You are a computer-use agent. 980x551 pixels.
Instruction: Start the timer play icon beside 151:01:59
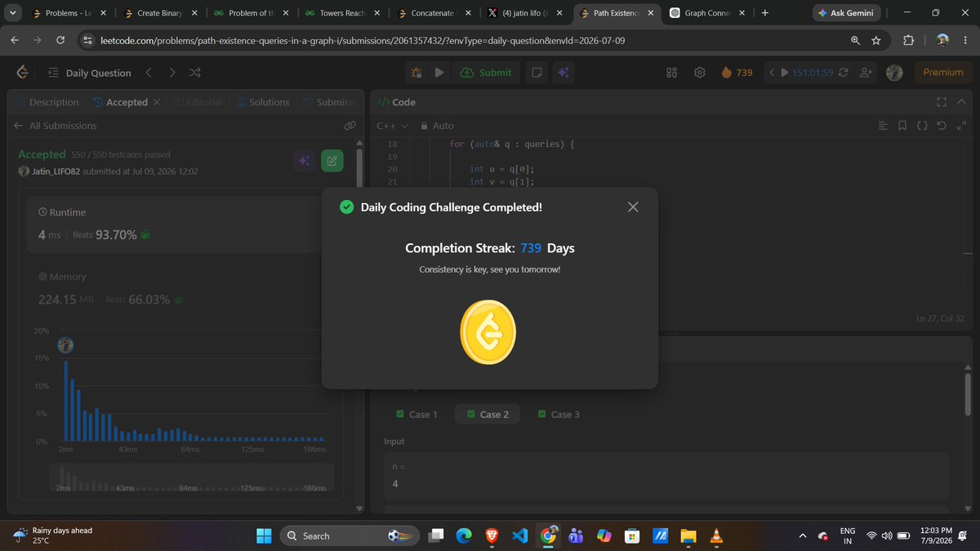point(785,73)
